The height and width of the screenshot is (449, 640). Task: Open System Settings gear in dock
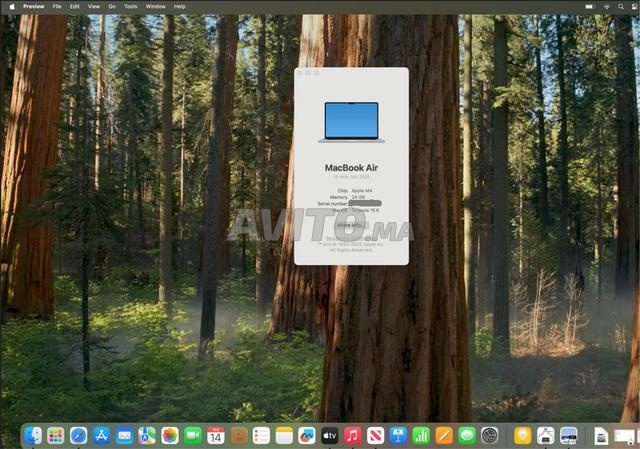[489, 435]
